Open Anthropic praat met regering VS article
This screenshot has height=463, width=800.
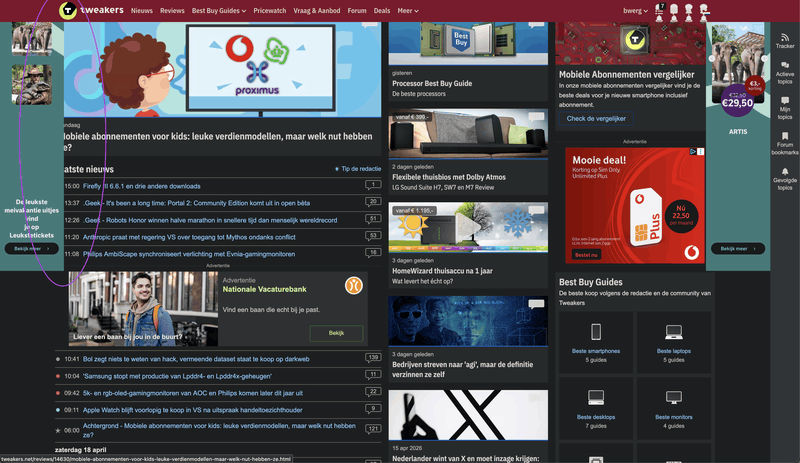(x=189, y=237)
